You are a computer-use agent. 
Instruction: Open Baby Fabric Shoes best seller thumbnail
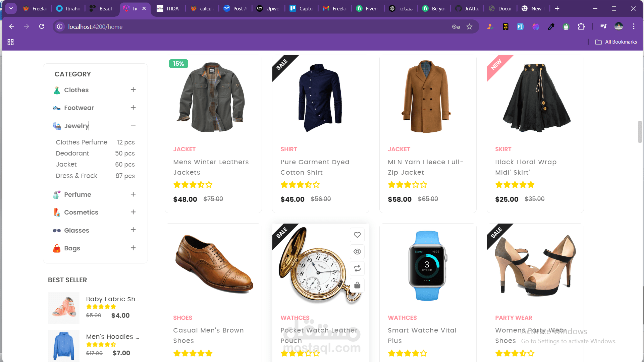[x=64, y=308]
